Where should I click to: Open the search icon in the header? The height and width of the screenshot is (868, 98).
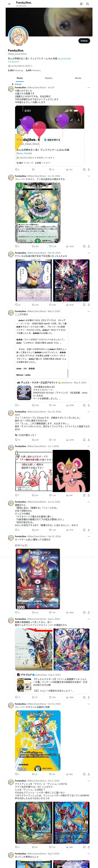click(x=88, y=4)
